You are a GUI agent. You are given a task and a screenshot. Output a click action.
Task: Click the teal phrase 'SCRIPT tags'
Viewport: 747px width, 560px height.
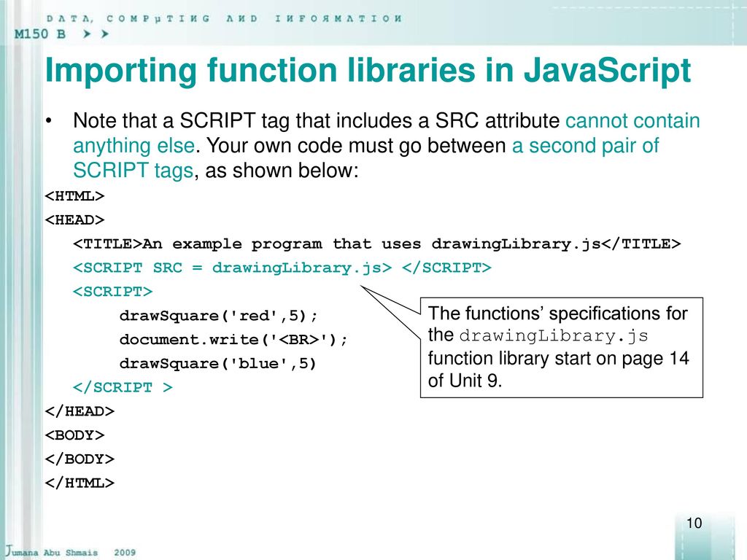click(133, 171)
